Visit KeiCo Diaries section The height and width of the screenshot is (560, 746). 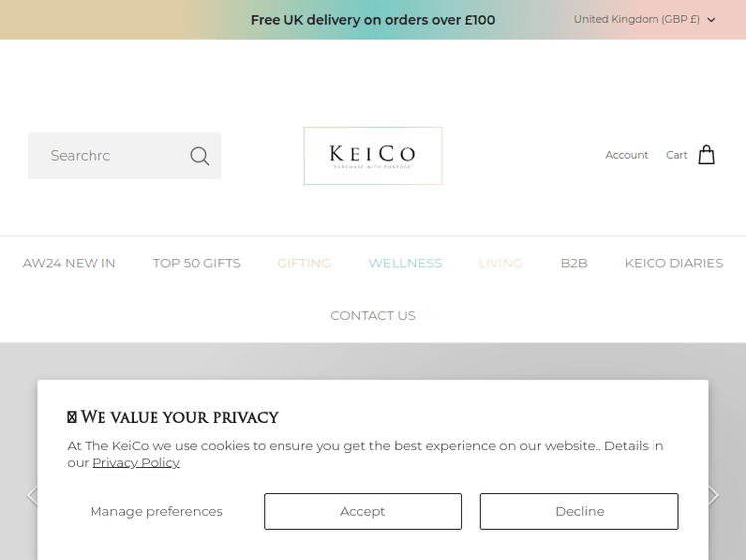[673, 263]
